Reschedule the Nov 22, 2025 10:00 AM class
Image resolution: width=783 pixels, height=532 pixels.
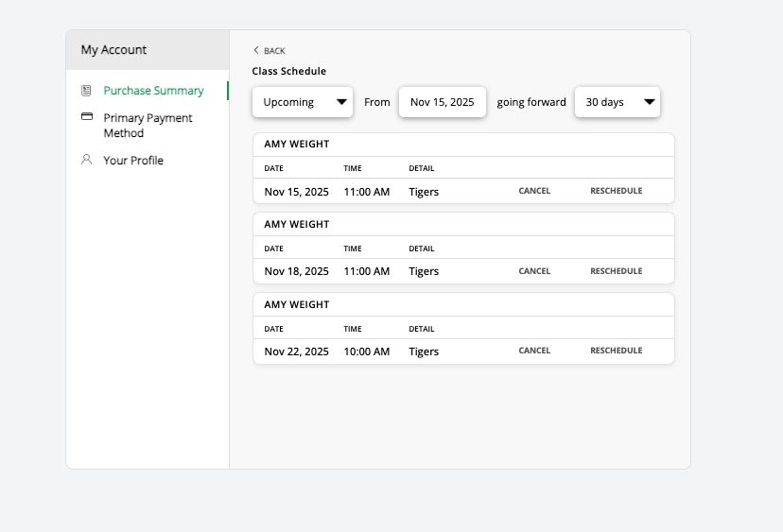pos(617,351)
